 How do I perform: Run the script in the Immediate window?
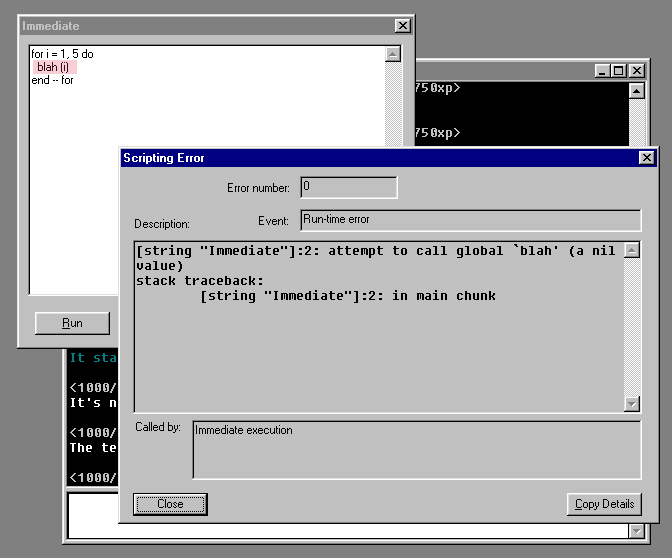tap(72, 323)
